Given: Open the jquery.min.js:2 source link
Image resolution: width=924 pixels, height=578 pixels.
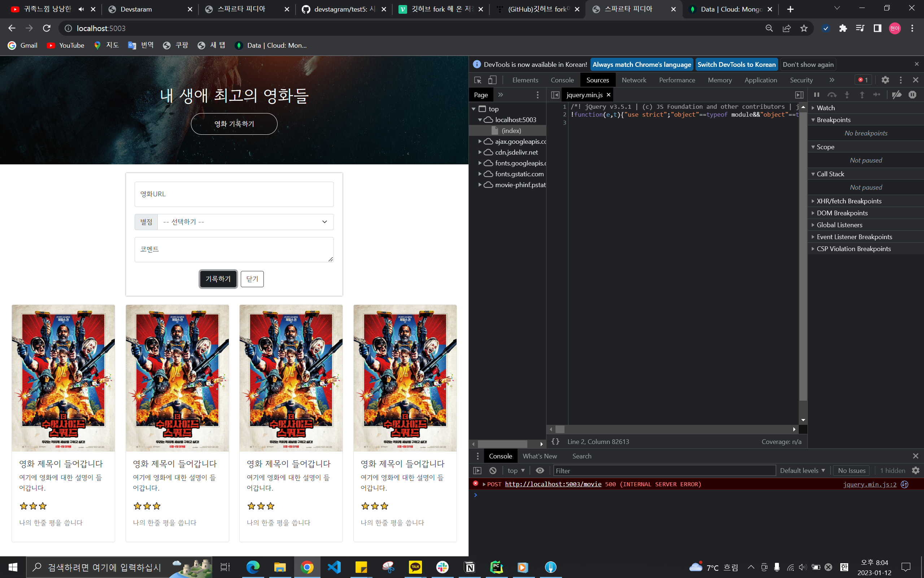Looking at the screenshot, I should coord(869,484).
